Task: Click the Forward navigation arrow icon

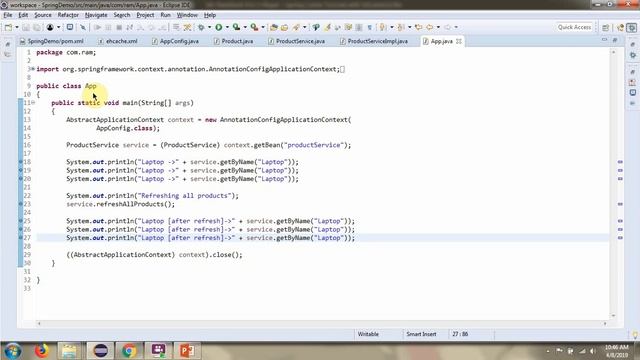Action: (447, 27)
